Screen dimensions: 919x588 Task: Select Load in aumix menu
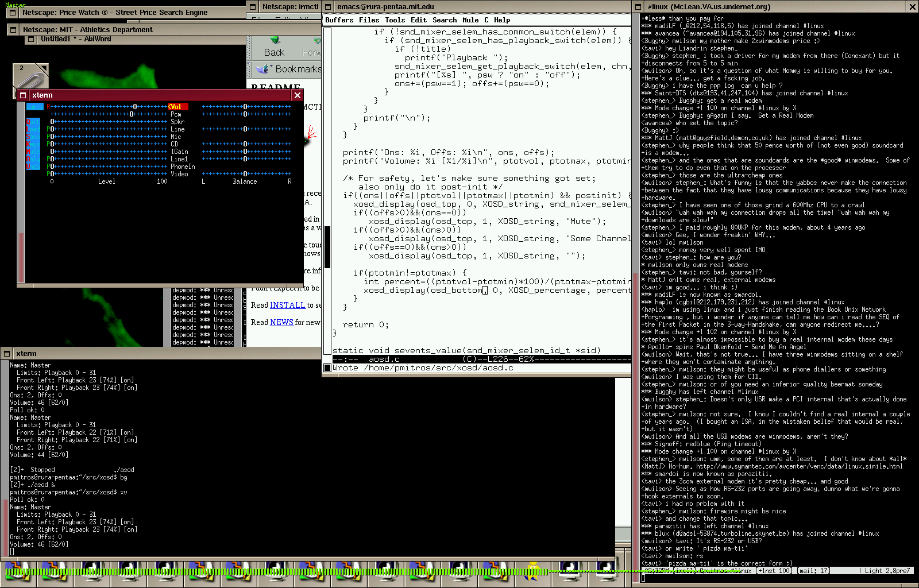pos(33,129)
